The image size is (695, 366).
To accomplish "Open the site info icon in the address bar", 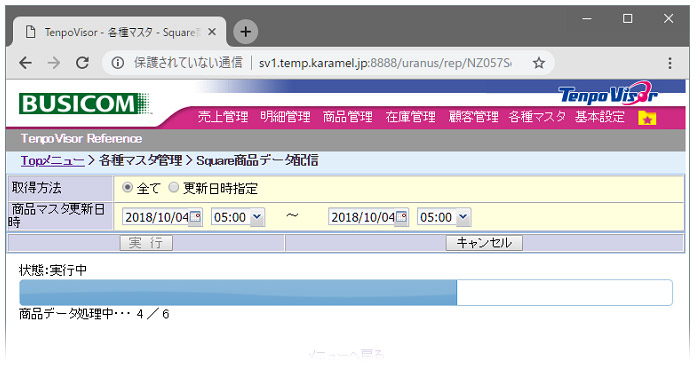I will [117, 63].
